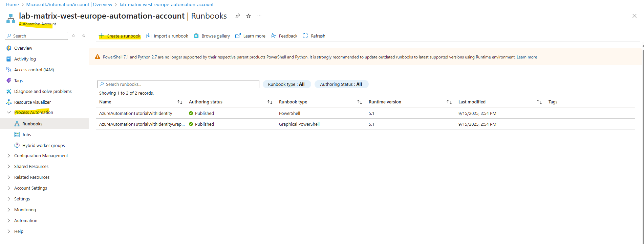Click the Graphical PowerShell type cell
Image resolution: width=644 pixels, height=244 pixels.
click(299, 124)
